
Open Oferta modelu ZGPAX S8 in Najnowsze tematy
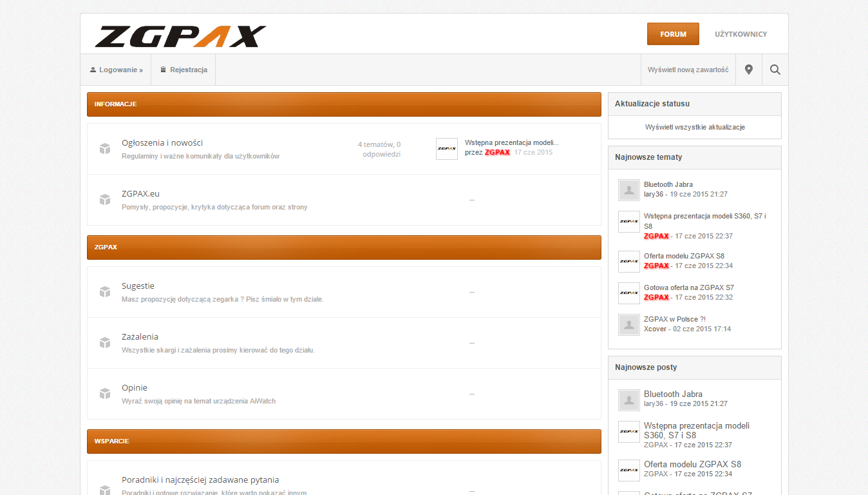pyautogui.click(x=684, y=256)
